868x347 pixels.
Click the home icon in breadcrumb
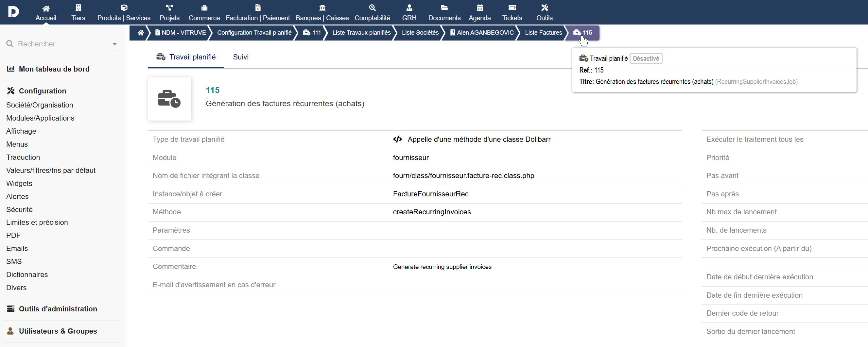(141, 33)
